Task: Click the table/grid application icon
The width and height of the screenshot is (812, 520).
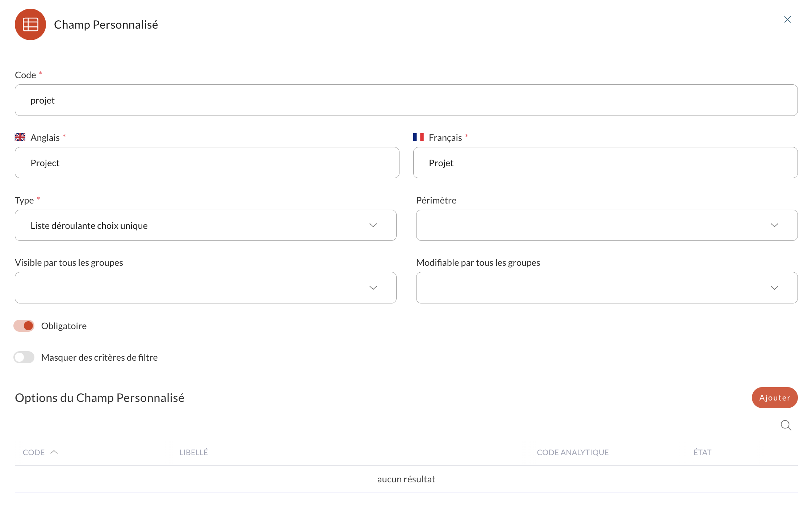Action: [31, 24]
